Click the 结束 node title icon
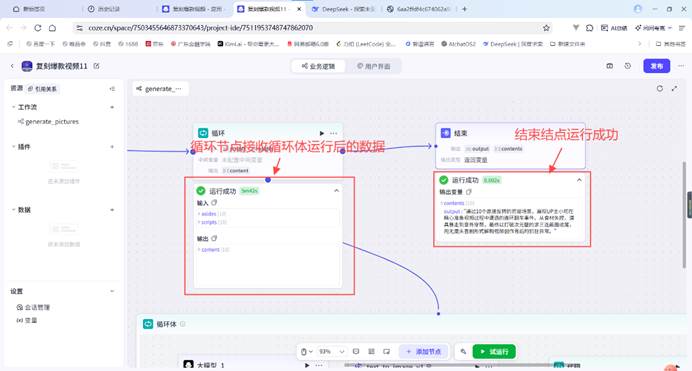This screenshot has height=371, width=692. point(446,133)
